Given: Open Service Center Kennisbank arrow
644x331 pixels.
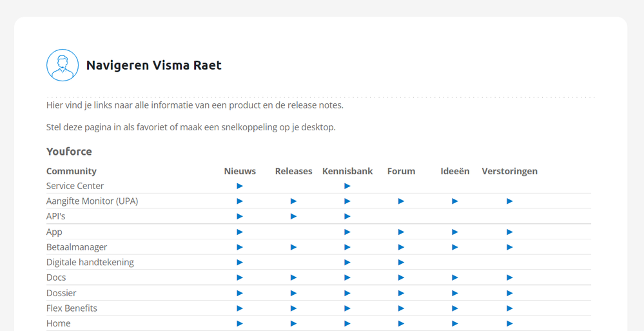Looking at the screenshot, I should [347, 186].
